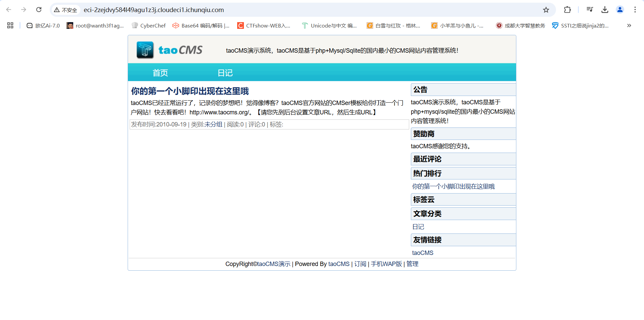Bookmark this page with star icon
Viewport: 644px width, 320px height.
[546, 10]
